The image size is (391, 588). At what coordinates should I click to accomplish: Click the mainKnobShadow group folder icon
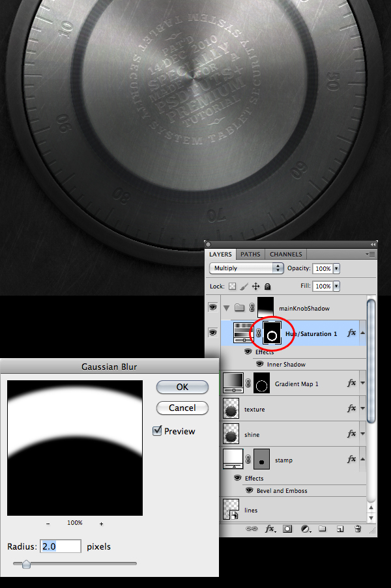(239, 308)
